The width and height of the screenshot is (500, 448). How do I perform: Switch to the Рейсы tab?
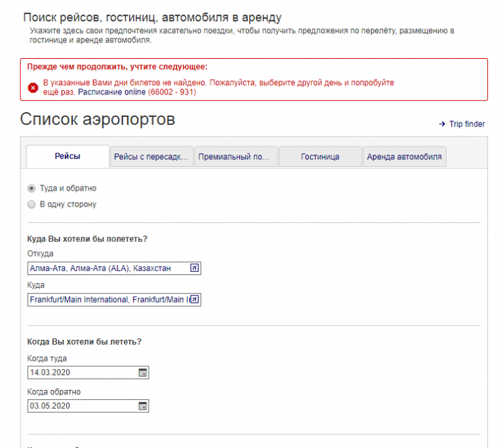coord(68,157)
